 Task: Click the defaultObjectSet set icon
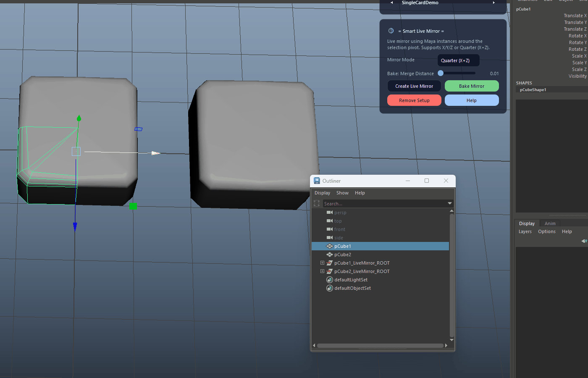point(330,288)
